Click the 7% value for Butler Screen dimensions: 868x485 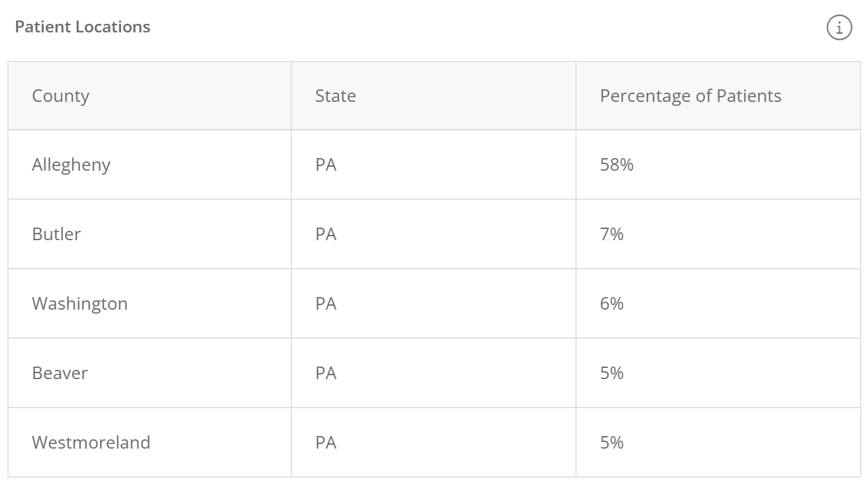[x=612, y=234]
